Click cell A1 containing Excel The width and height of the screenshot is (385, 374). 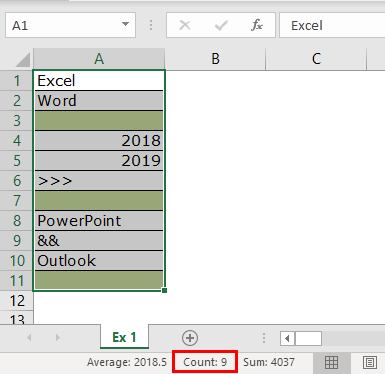coord(99,80)
